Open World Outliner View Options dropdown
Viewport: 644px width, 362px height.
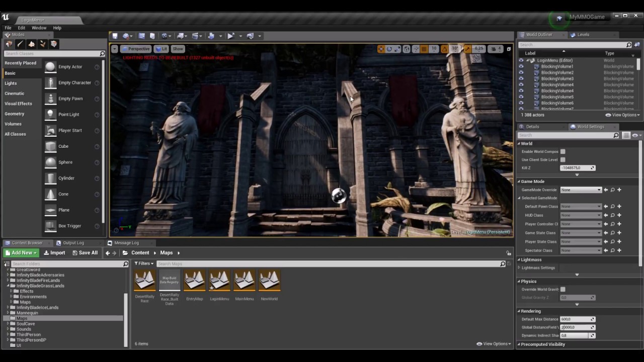click(623, 115)
